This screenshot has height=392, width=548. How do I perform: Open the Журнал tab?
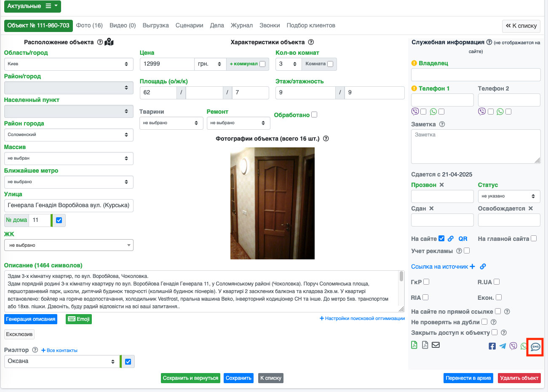[x=241, y=25]
